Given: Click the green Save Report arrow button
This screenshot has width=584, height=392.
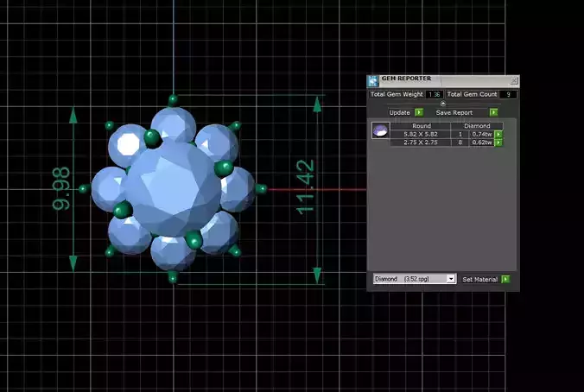Looking at the screenshot, I should click(493, 112).
